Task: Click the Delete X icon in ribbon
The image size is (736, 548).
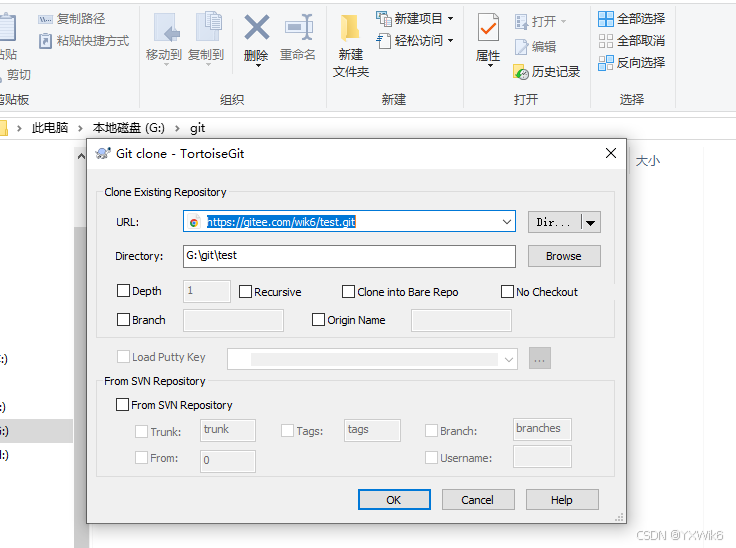Action: click(256, 27)
